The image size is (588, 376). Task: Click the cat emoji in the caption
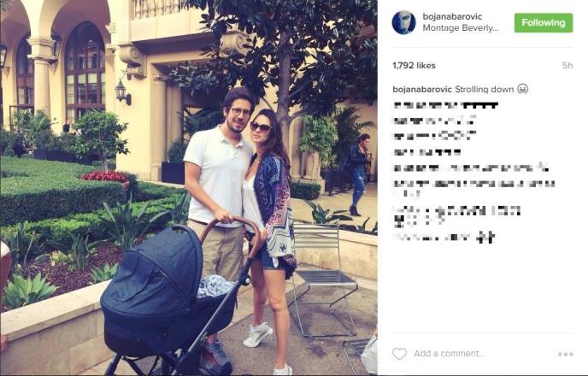pos(523,89)
